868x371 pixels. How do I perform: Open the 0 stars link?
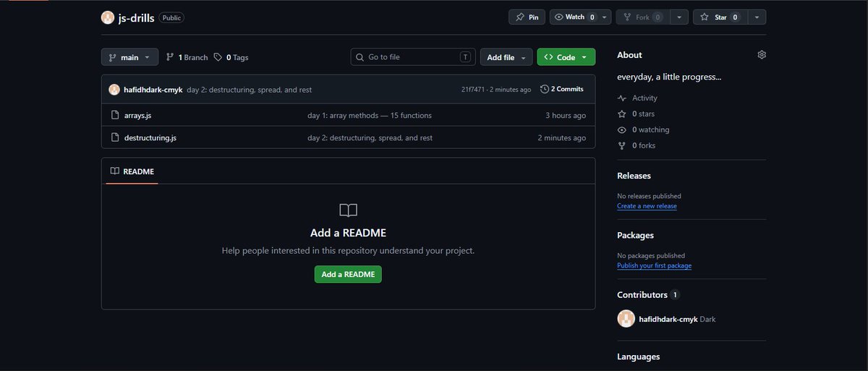point(636,114)
